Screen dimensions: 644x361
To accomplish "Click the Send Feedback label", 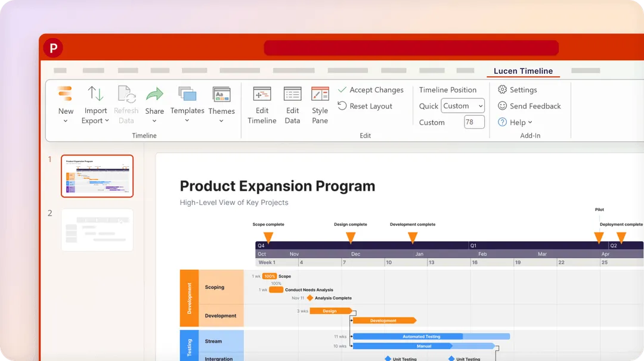I will pos(535,106).
